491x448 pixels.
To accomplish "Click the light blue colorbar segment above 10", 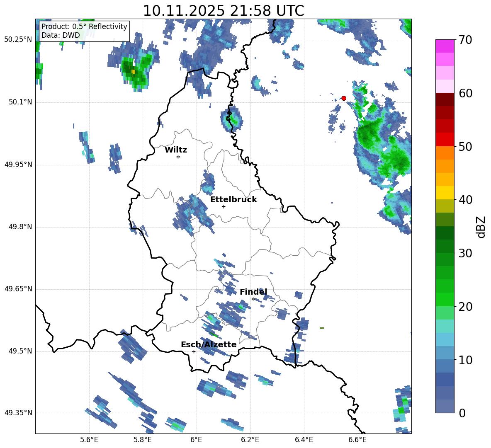I will coord(445,353).
